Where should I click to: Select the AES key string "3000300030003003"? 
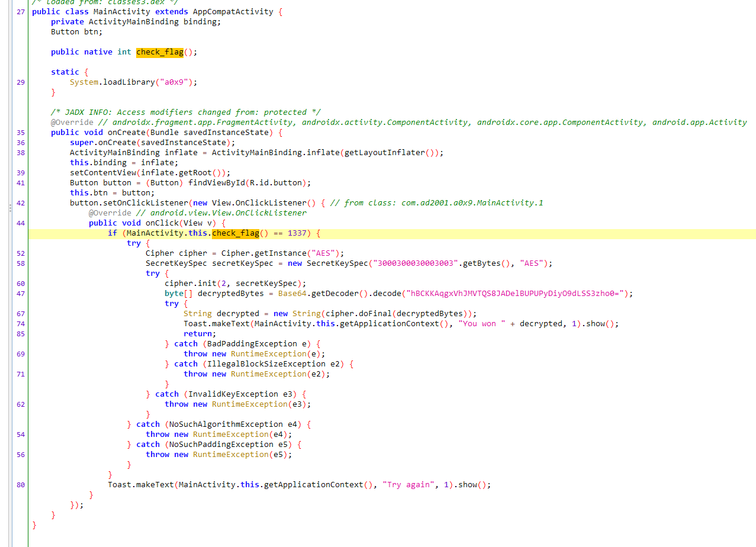tap(414, 263)
